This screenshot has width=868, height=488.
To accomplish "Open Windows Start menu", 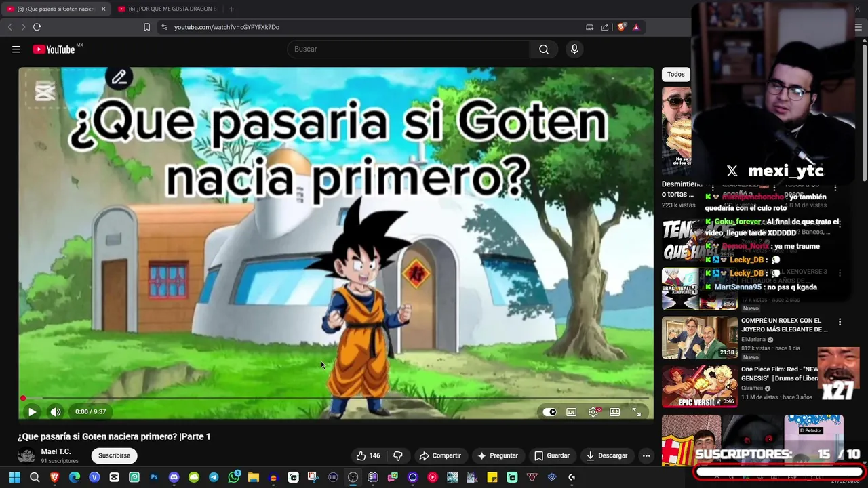I will click(x=14, y=477).
